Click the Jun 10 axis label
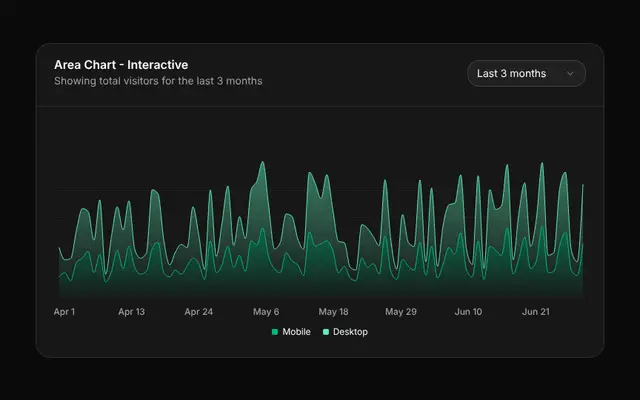 click(x=468, y=312)
